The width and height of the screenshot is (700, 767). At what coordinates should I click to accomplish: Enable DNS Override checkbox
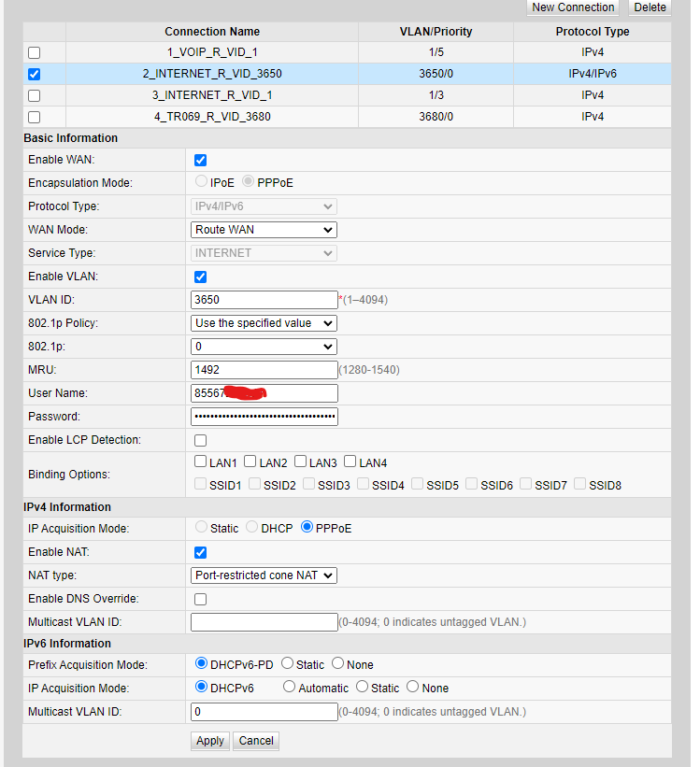pyautogui.click(x=200, y=599)
